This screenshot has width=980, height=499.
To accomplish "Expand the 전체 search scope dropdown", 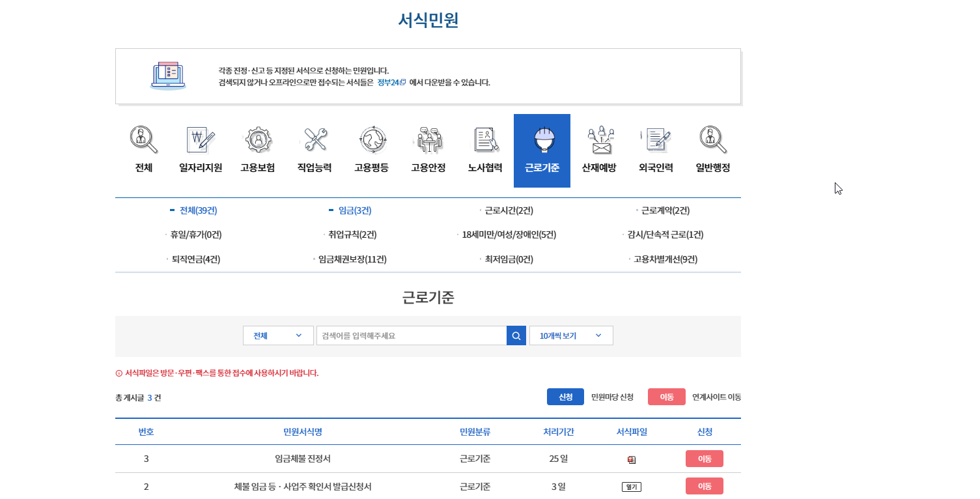I will [278, 335].
